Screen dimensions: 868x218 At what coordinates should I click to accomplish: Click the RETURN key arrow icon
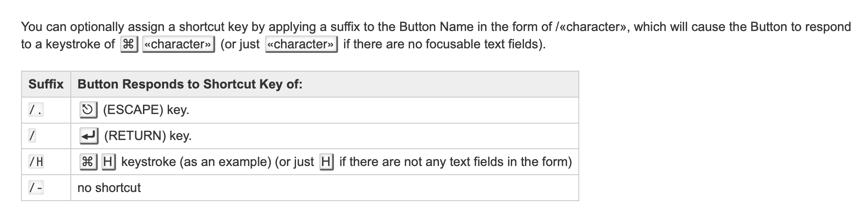pos(89,136)
